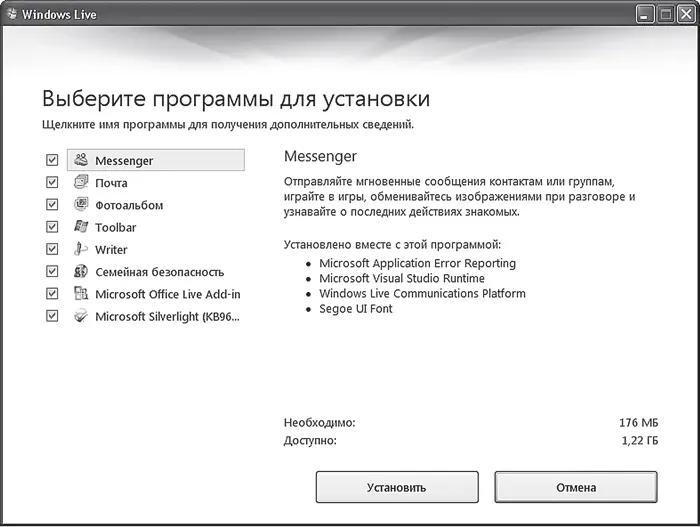Select Microsoft Office Live Add-in name

pos(168,294)
